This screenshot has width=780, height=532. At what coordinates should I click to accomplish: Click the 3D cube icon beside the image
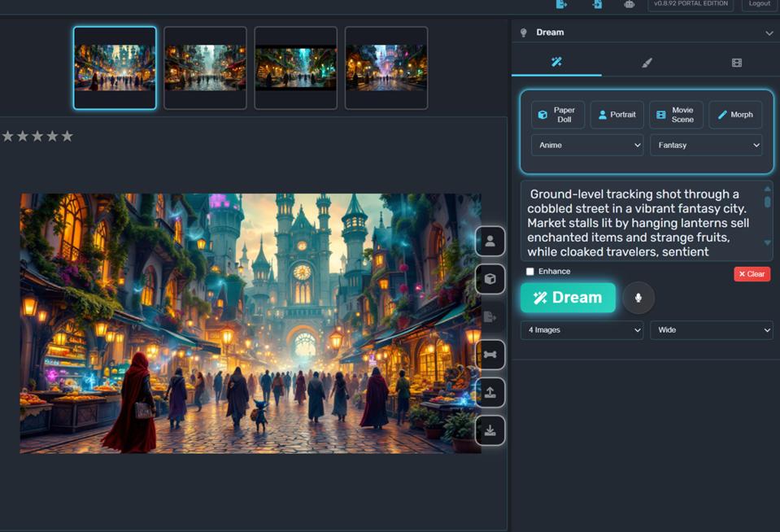coord(490,278)
